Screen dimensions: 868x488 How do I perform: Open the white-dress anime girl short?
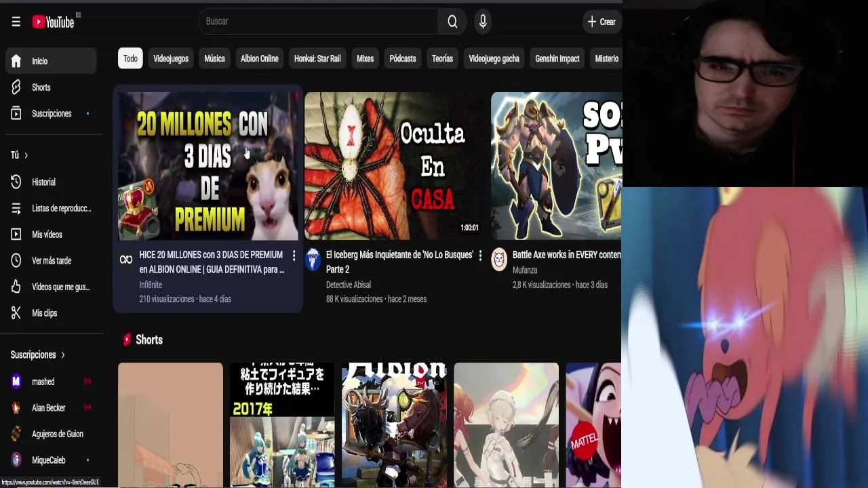click(506, 425)
